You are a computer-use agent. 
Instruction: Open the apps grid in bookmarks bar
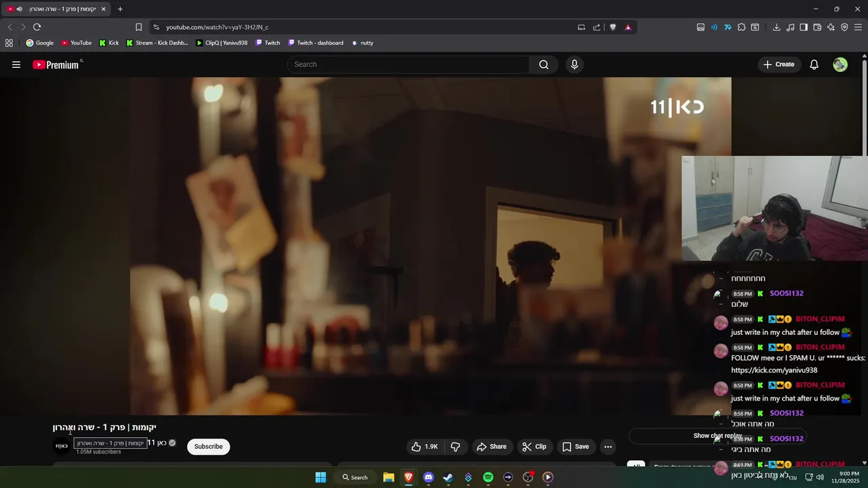(9, 43)
